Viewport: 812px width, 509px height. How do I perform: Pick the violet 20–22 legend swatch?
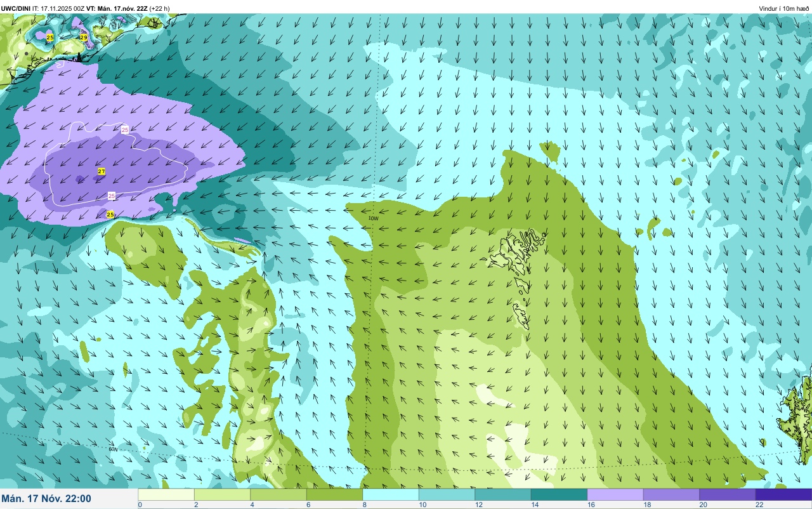728,494
